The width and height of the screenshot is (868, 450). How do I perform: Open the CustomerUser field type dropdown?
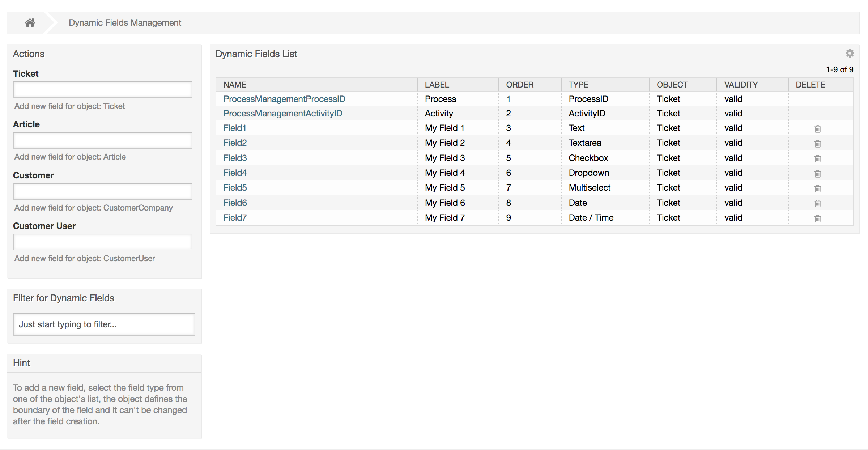tap(102, 242)
